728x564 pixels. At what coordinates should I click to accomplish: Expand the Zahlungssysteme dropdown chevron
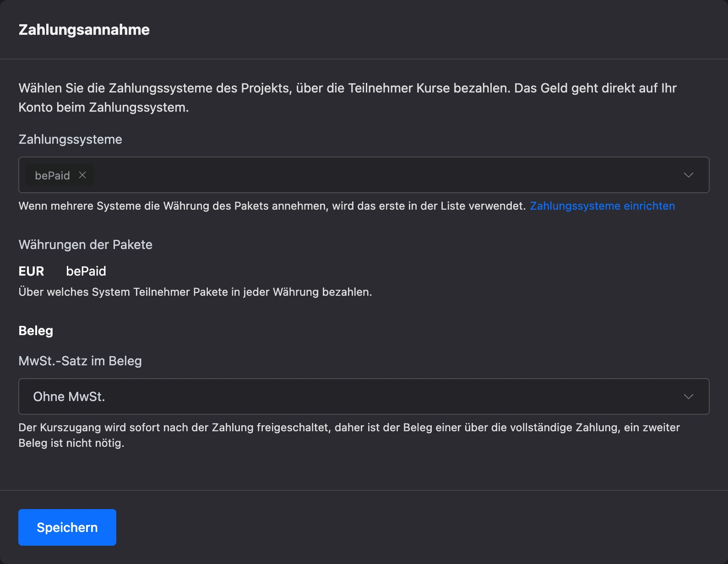tap(688, 175)
